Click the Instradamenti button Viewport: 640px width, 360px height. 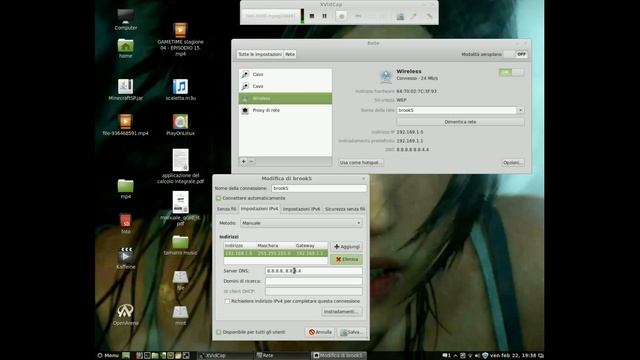342,312
